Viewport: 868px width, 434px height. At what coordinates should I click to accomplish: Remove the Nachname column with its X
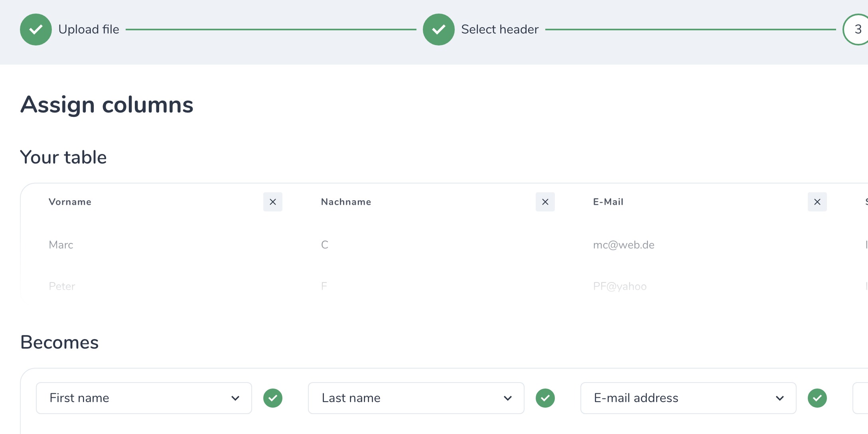[x=545, y=202]
